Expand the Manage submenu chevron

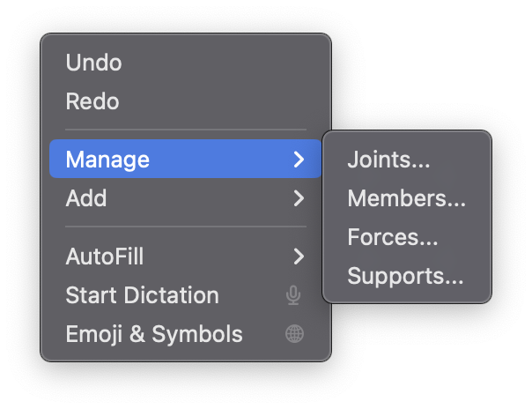tap(299, 160)
